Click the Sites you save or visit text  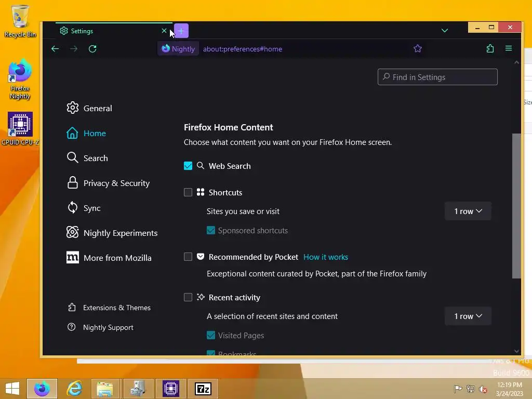coord(243,211)
